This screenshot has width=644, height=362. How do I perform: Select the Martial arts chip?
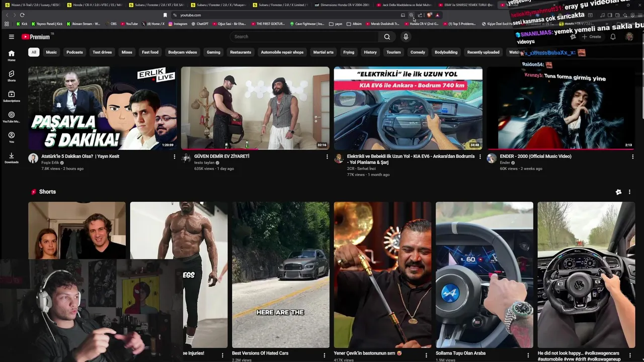tap(323, 52)
